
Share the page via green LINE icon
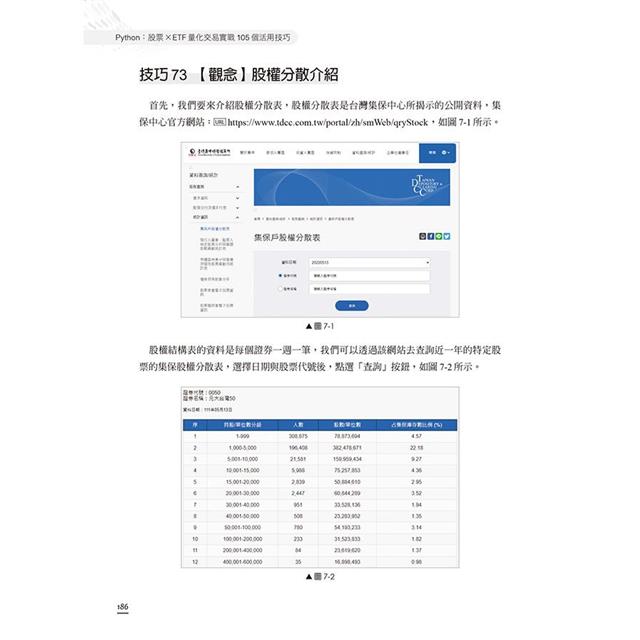[439, 236]
